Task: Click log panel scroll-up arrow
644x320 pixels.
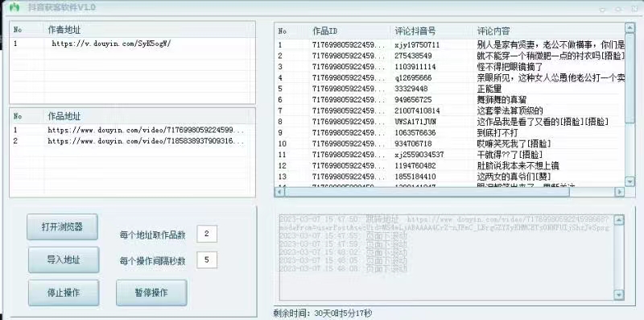Action: pos(619,220)
